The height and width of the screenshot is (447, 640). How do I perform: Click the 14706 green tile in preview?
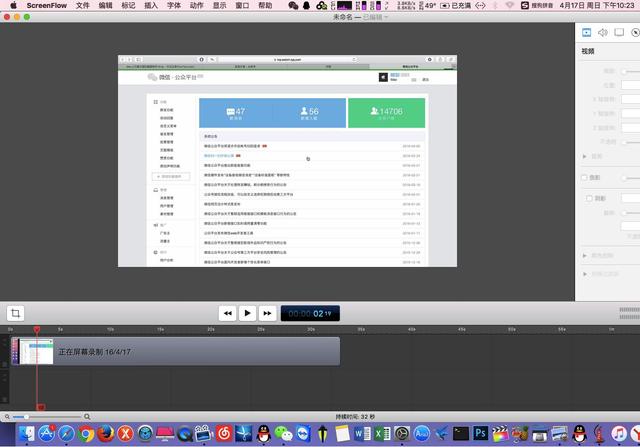click(387, 113)
